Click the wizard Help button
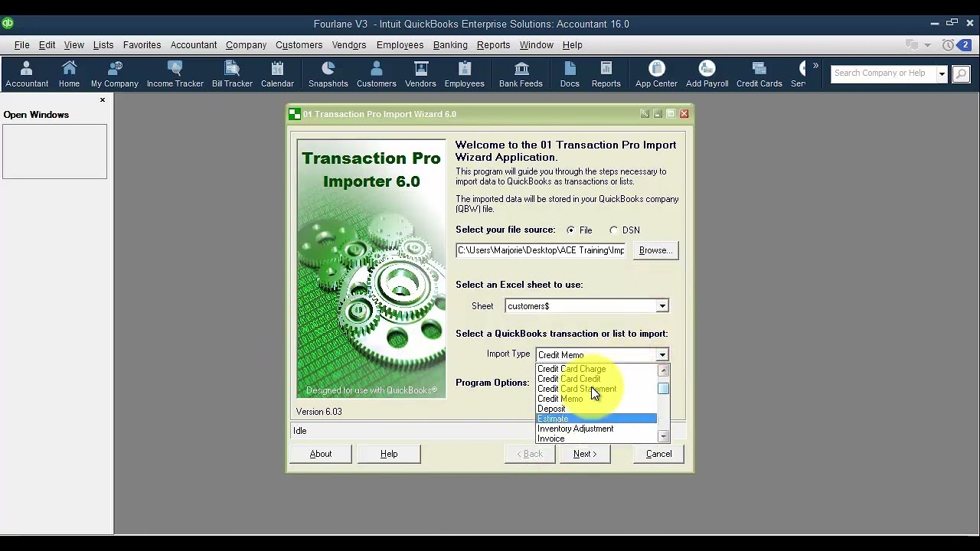 (x=389, y=454)
